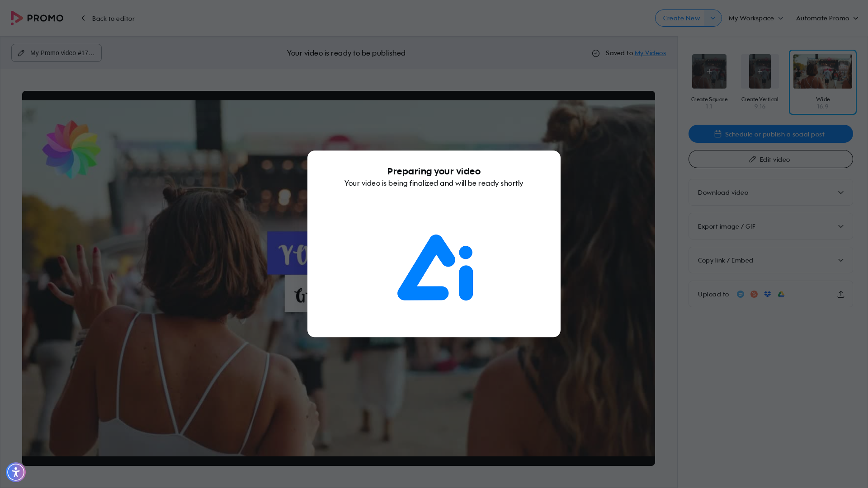Upload to Dropbox icon
The image size is (868, 488).
click(768, 294)
